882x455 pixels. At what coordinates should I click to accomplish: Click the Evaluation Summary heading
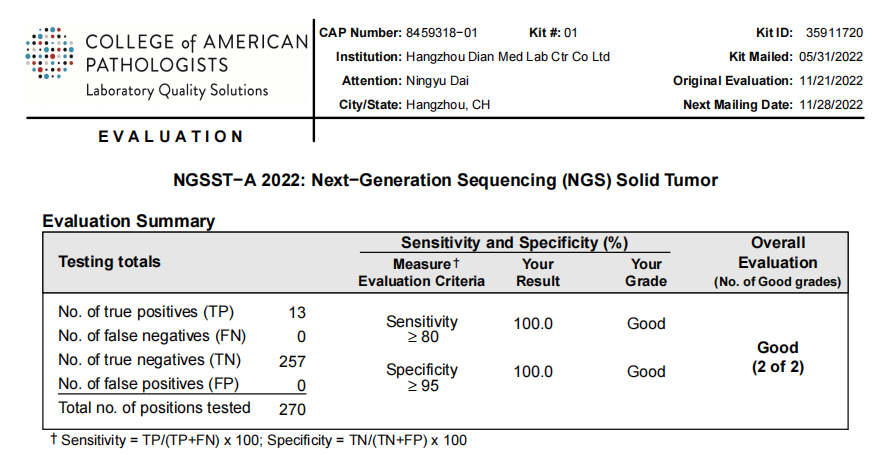(x=128, y=221)
